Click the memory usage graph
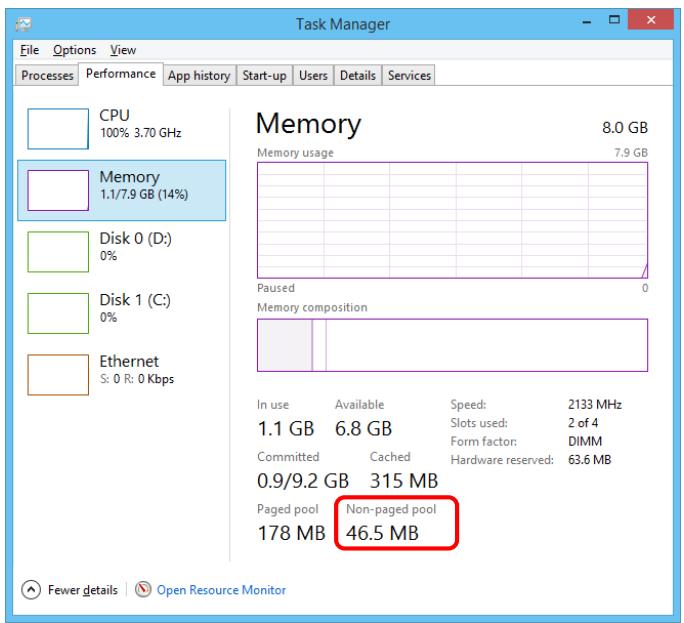 [452, 220]
